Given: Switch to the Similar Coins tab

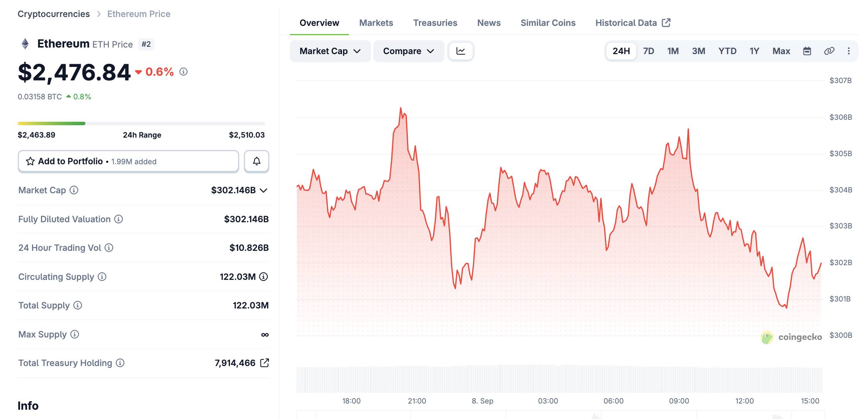Looking at the screenshot, I should [548, 23].
